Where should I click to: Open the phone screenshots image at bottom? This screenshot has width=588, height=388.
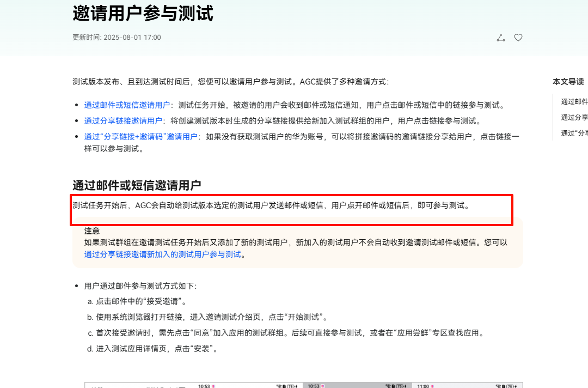303,385
